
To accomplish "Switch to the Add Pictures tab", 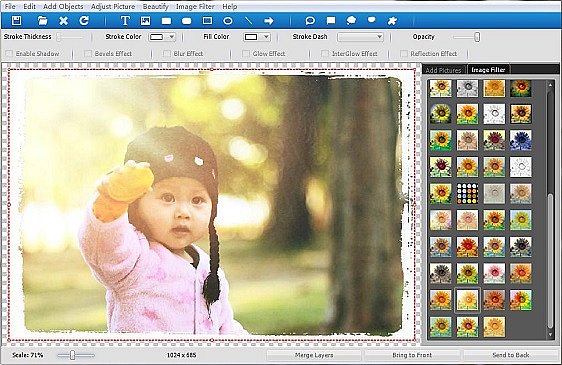I will point(443,70).
